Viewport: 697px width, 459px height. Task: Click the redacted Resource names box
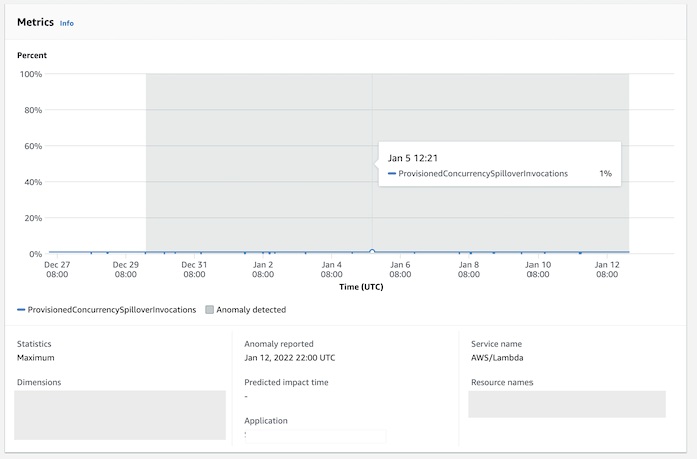coord(567,404)
